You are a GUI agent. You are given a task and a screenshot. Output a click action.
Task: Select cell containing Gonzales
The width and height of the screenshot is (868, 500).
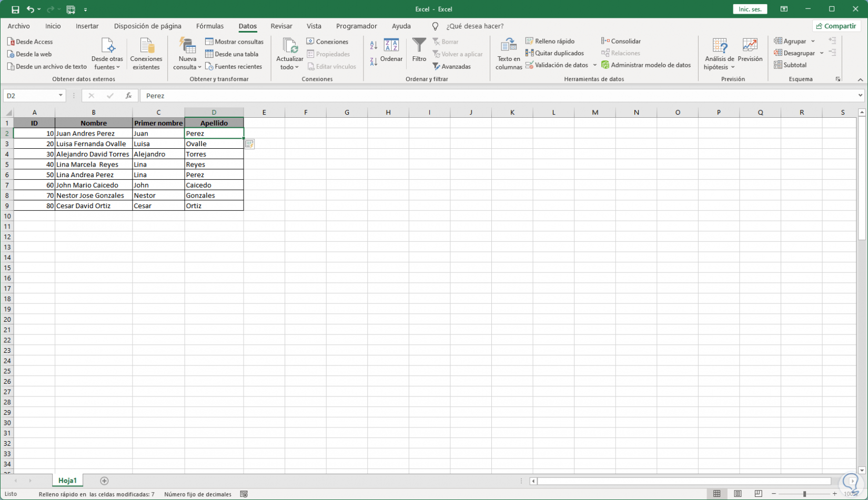(x=214, y=196)
